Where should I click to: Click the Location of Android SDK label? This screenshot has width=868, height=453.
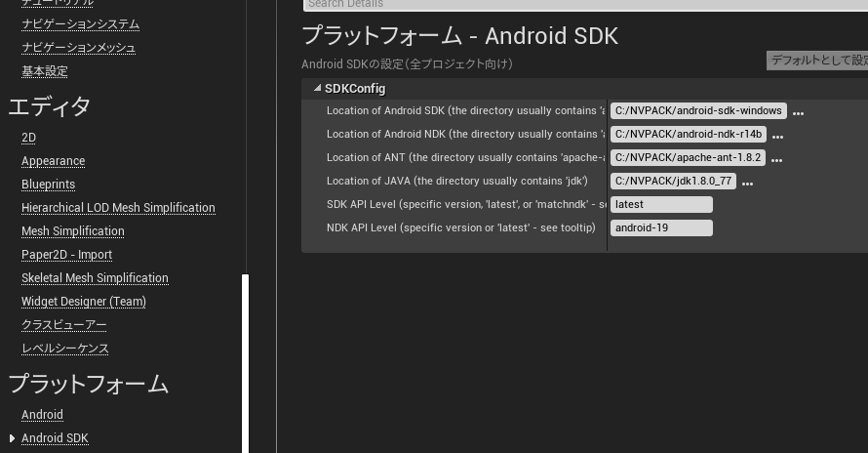pos(465,111)
